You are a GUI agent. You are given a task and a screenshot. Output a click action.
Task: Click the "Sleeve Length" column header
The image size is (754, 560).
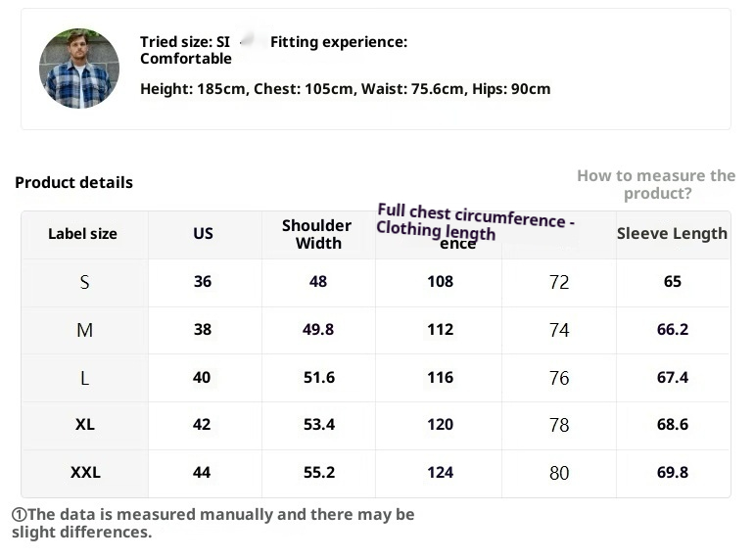pos(672,234)
